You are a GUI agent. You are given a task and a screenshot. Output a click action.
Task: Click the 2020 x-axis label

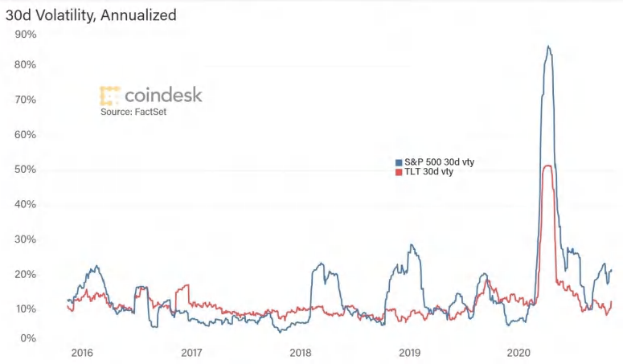coord(519,353)
